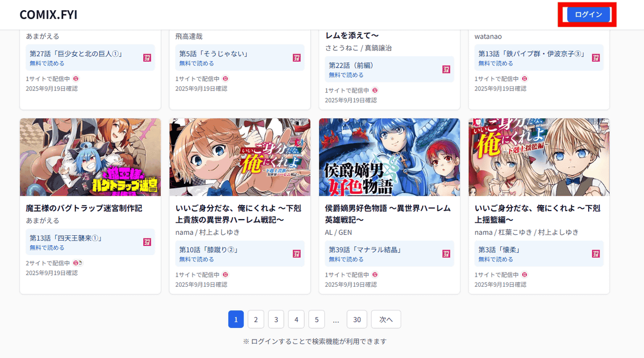This screenshot has width=644, height=358.
Task: Click site icon beside 第5話 そうじゃない
Action: (x=297, y=57)
